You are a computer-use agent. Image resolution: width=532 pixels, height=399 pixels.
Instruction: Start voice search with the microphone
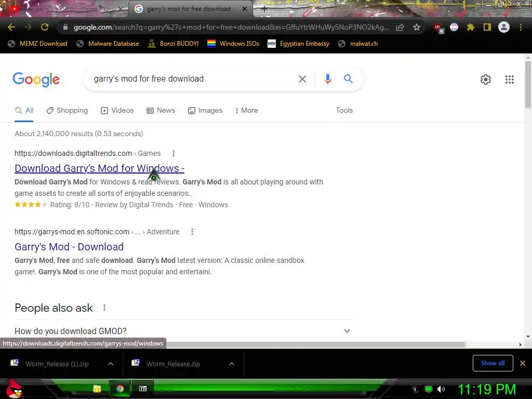pyautogui.click(x=327, y=79)
